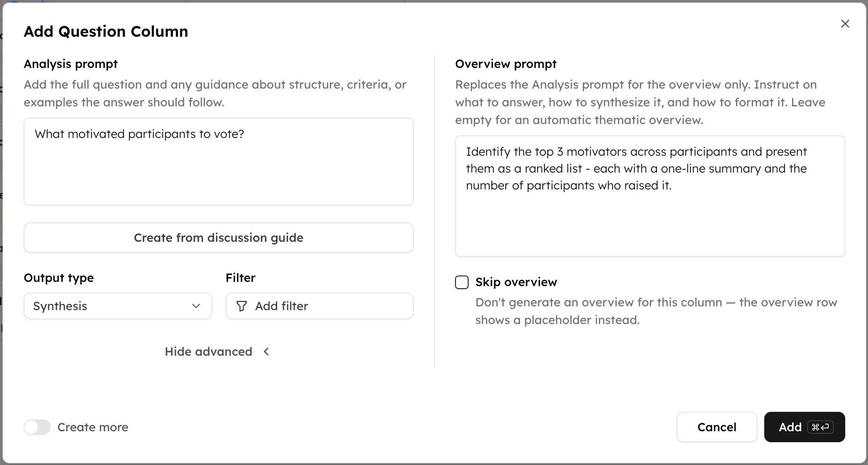Open the Add filter control

[319, 306]
